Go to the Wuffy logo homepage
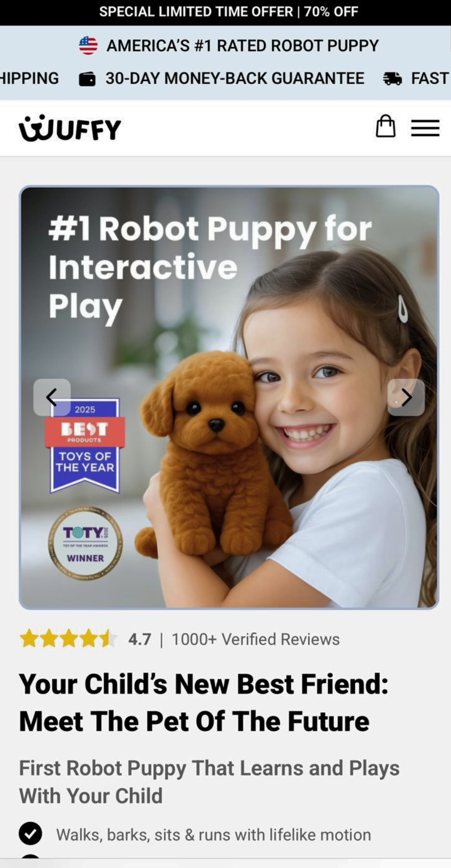Screen dimensions: 451x868 70,128
